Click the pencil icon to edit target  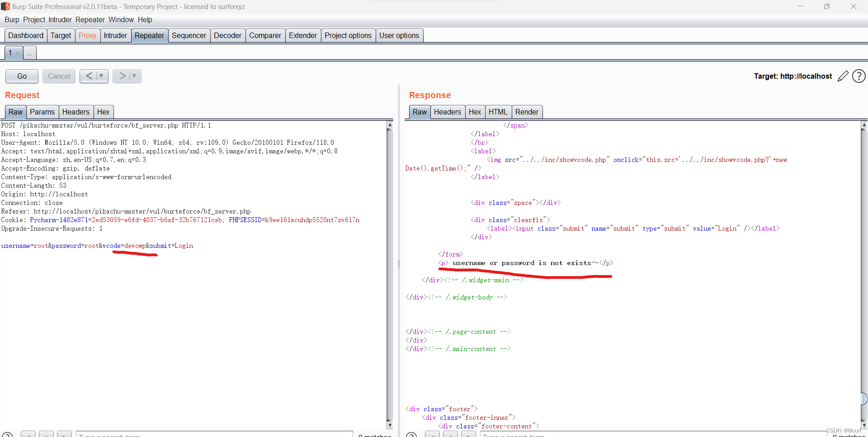pos(843,76)
